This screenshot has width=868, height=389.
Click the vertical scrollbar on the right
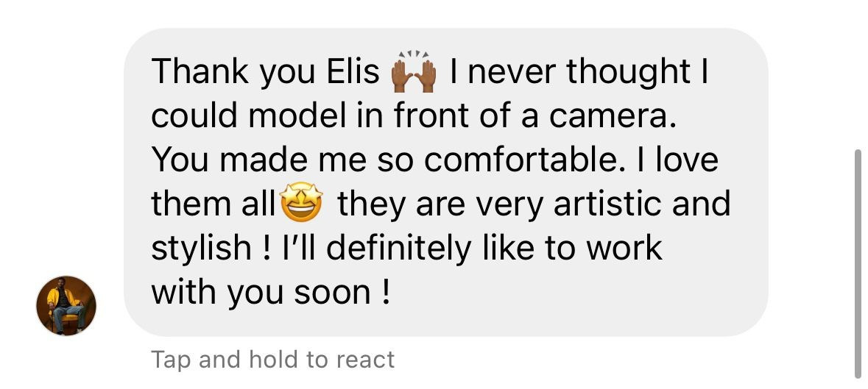[x=858, y=263]
